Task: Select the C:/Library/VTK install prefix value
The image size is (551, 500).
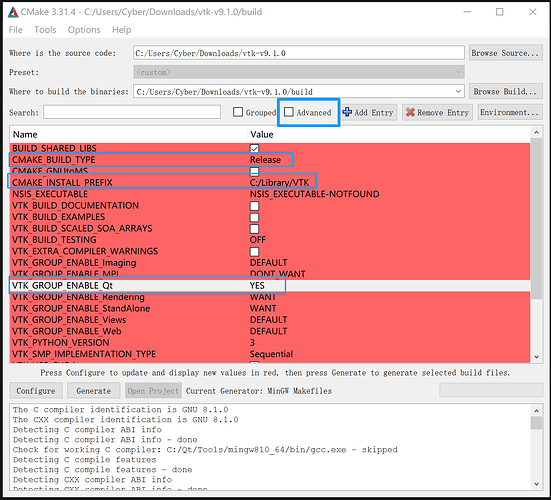Action: pos(279,183)
